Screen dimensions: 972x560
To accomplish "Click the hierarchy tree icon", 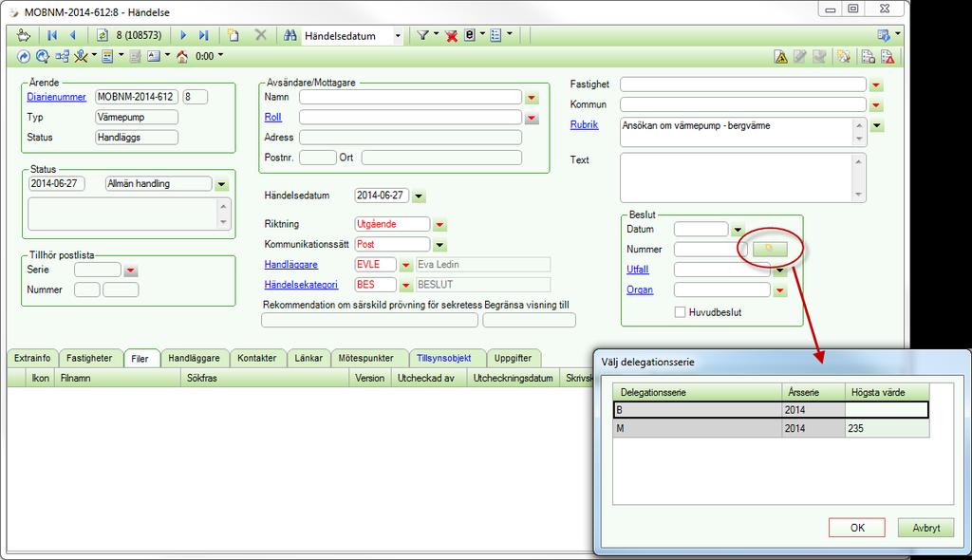I will coord(62,56).
